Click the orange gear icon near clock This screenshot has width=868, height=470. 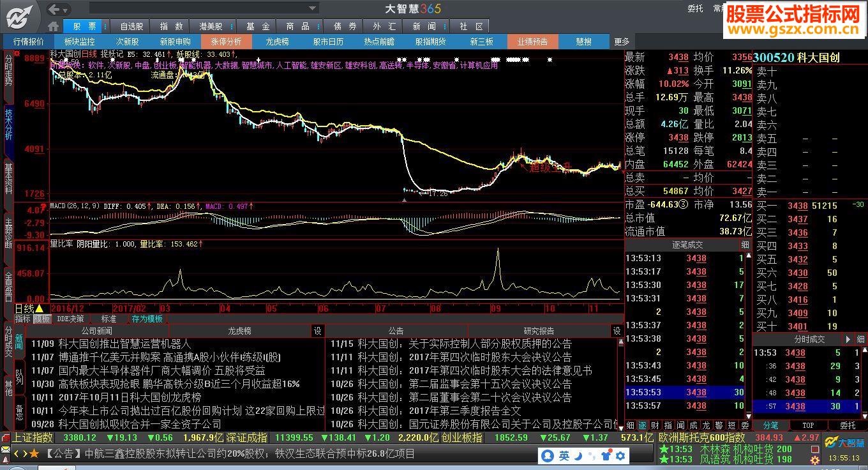[x=814, y=459]
